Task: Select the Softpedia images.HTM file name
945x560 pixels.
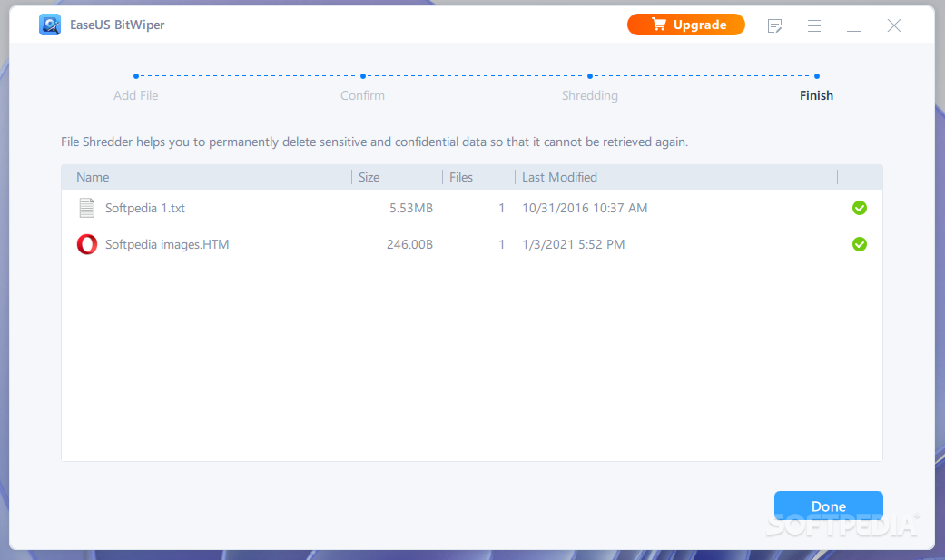Action: [x=167, y=244]
